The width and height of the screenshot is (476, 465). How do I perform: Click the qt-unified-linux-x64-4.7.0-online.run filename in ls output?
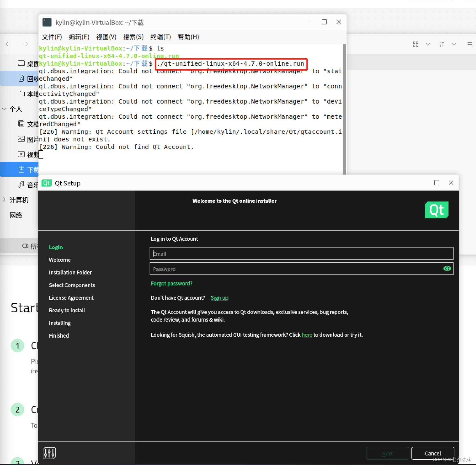point(109,56)
